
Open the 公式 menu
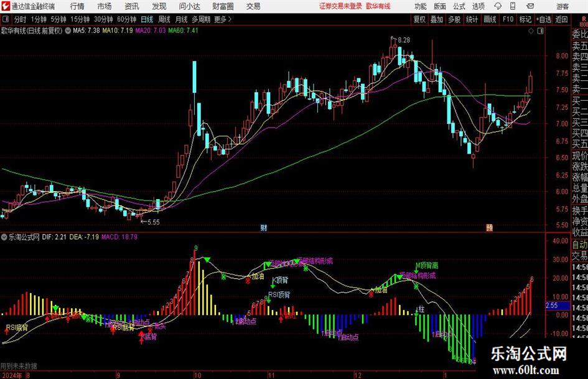[459, 6]
